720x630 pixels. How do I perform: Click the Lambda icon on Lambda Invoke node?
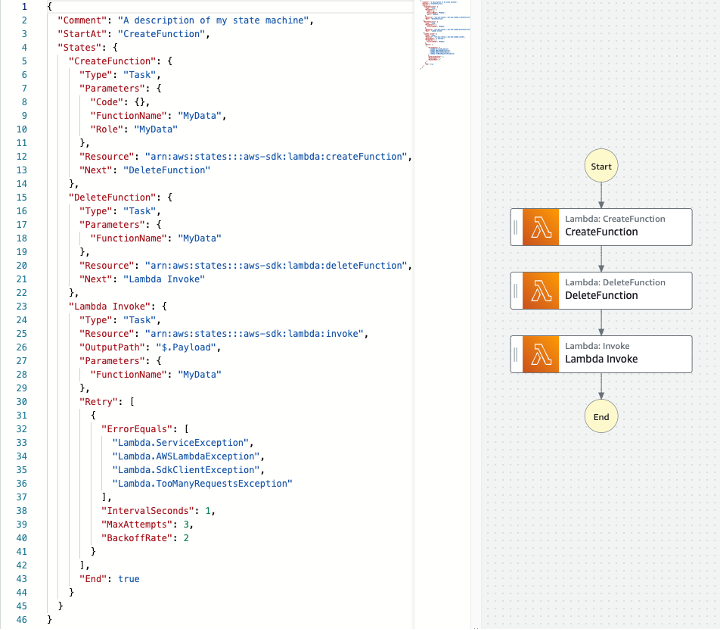click(x=540, y=354)
